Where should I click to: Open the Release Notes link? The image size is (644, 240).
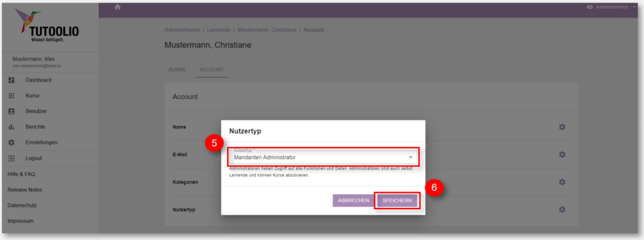tap(25, 190)
